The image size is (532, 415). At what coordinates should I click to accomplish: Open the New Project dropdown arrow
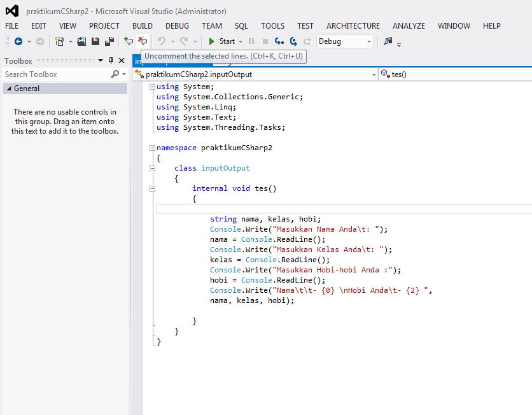[x=71, y=42]
